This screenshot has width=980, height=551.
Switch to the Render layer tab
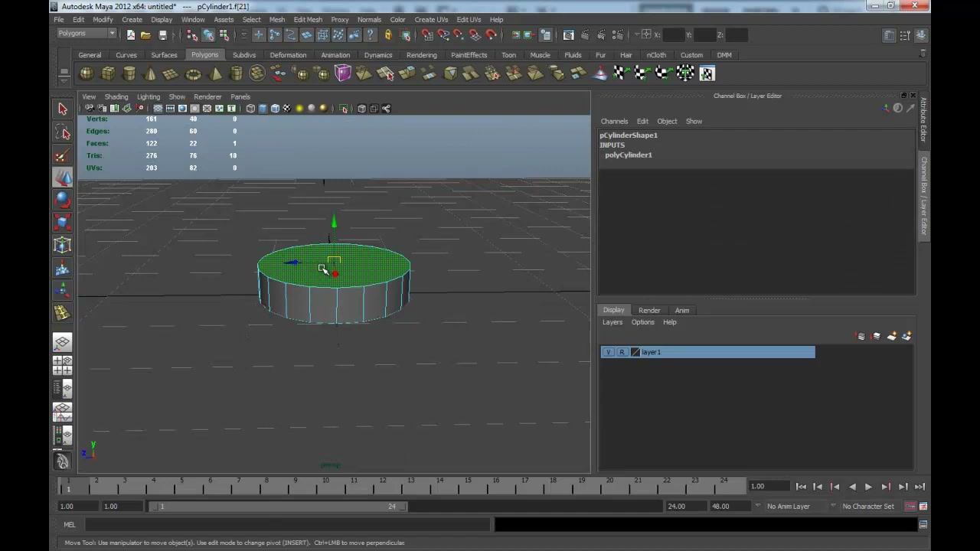649,310
